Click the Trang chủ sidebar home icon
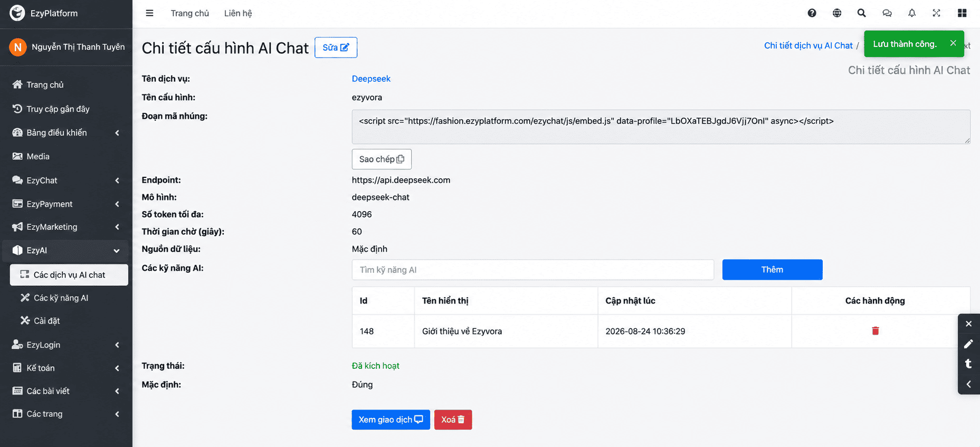 (17, 84)
